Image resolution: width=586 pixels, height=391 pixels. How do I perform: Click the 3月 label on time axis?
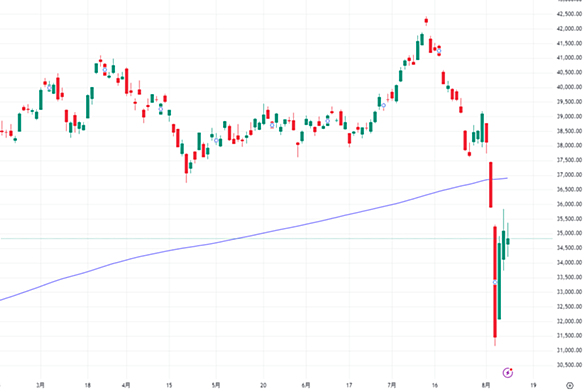(x=40, y=385)
